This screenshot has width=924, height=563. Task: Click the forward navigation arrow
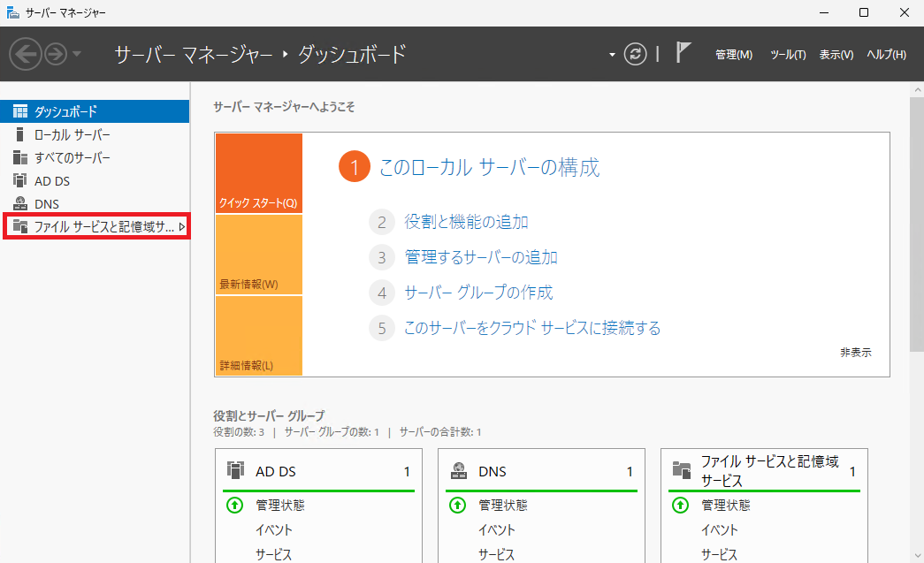pyautogui.click(x=56, y=54)
